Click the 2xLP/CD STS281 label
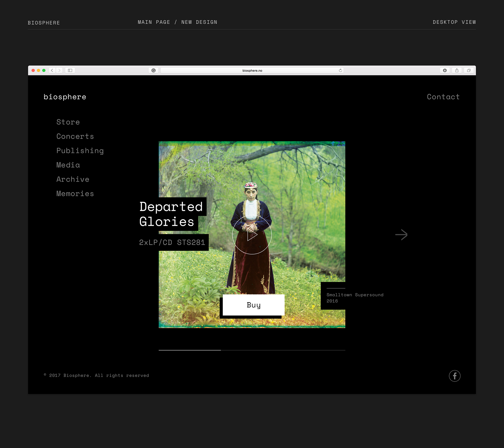Viewport: 504px width, 448px height. pos(172,242)
